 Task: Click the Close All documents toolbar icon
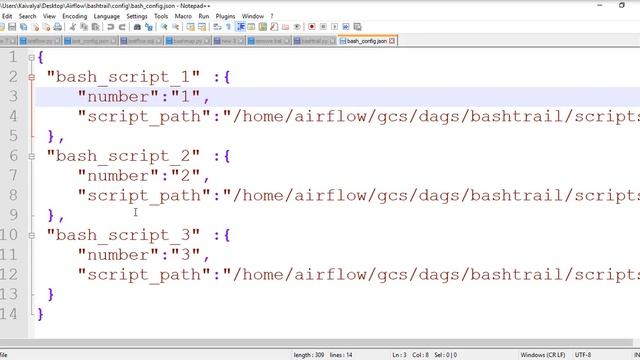[47, 27]
